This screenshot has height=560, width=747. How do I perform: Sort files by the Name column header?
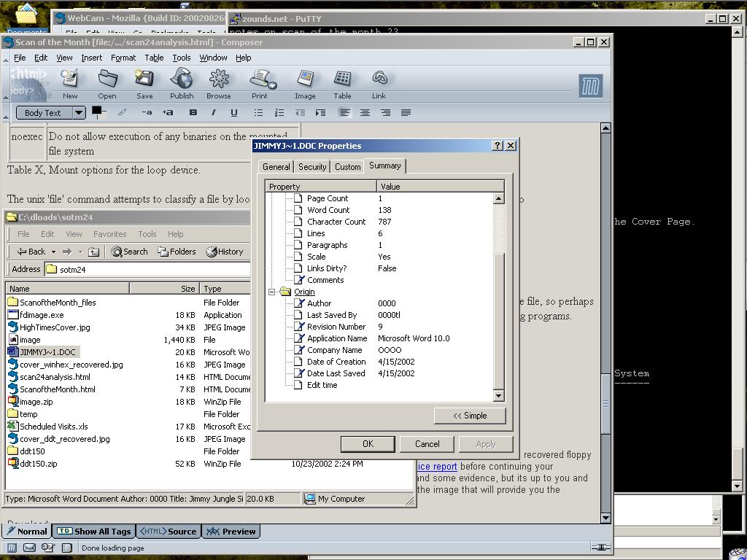tap(67, 289)
